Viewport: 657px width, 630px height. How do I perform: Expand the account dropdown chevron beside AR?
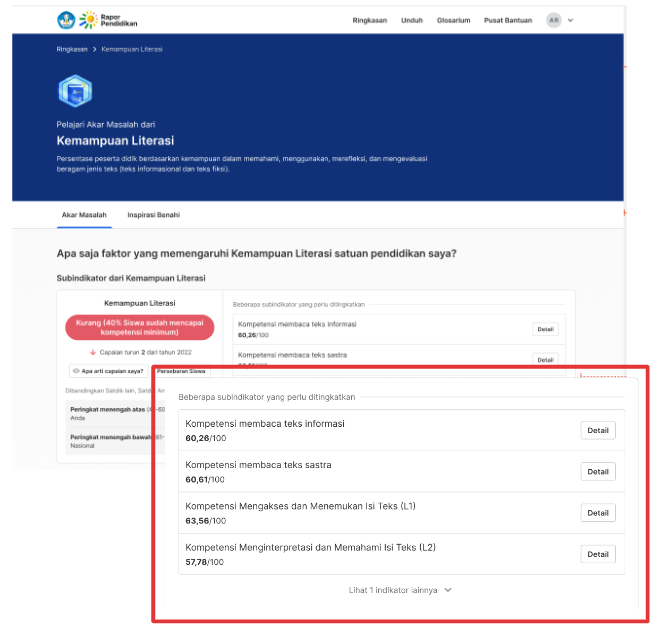(x=570, y=20)
